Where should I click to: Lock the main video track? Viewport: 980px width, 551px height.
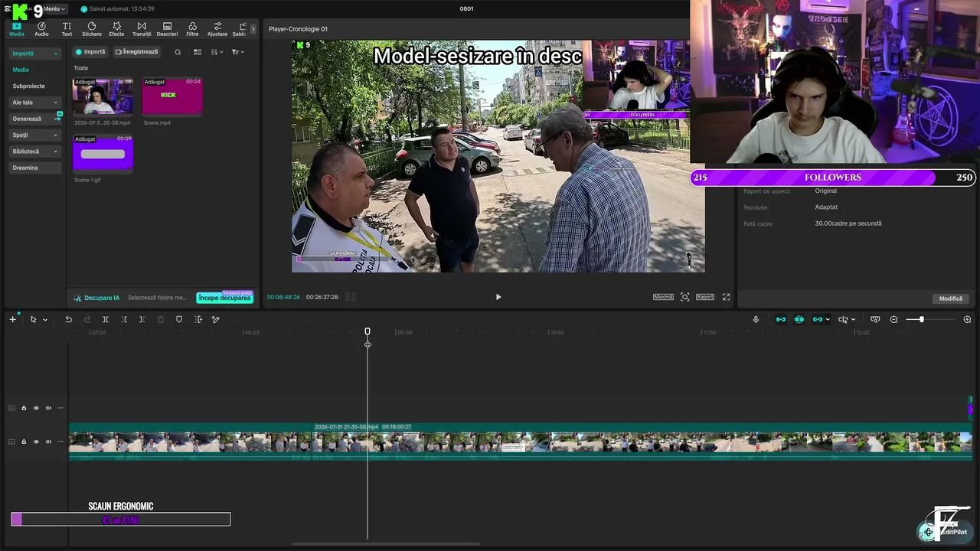24,442
